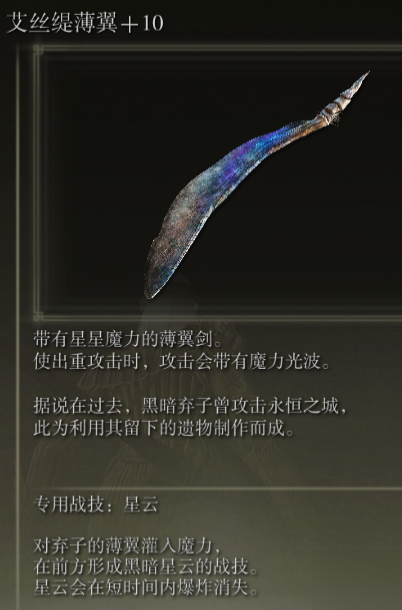The image size is (402, 610).
Task: Click the line 使出重攻击时 description
Action: (x=182, y=361)
